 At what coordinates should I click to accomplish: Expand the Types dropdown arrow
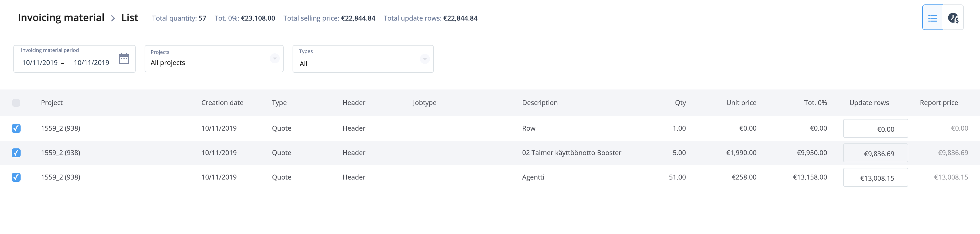pyautogui.click(x=425, y=59)
